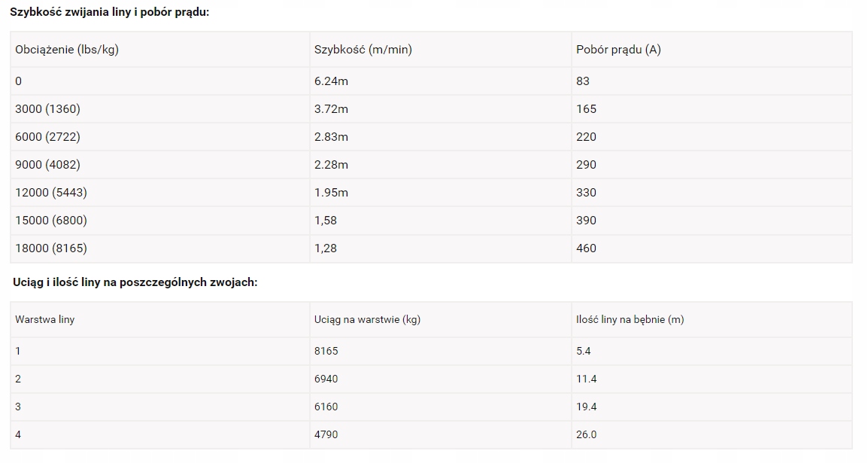
Task: Select the pull value "4790"
Action: tap(326, 434)
